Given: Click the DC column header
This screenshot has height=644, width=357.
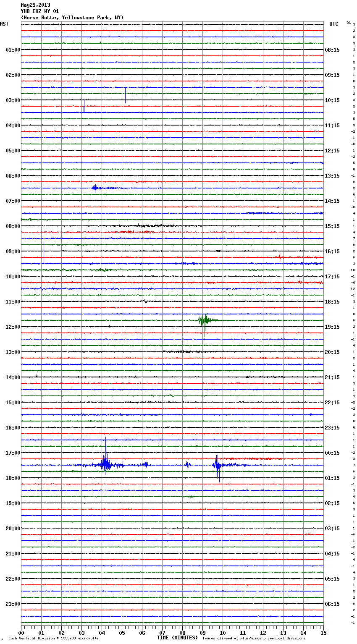Looking at the screenshot, I should tap(349, 23).
